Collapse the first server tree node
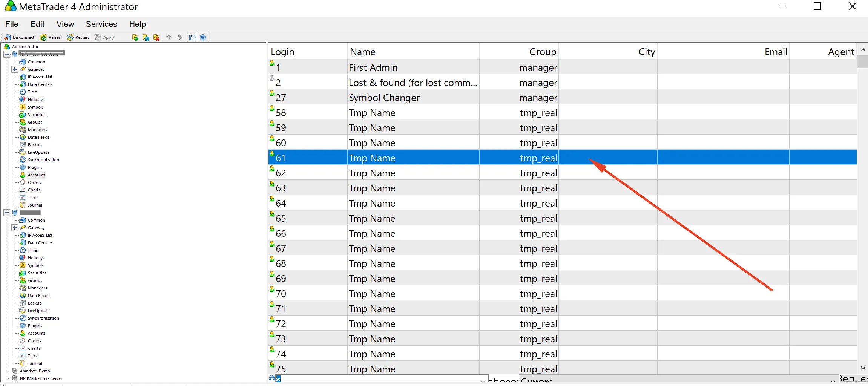This screenshot has height=386, width=868. (x=7, y=54)
